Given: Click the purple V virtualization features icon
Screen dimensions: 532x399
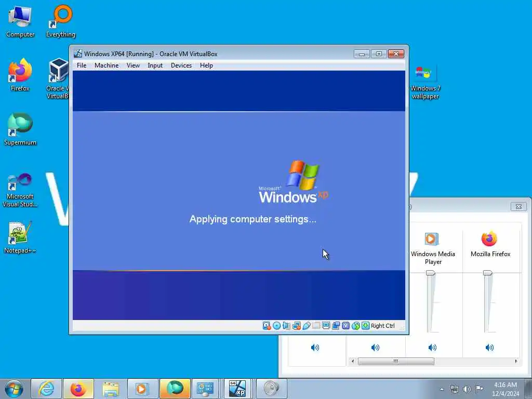Looking at the screenshot, I should pyautogui.click(x=345, y=326).
